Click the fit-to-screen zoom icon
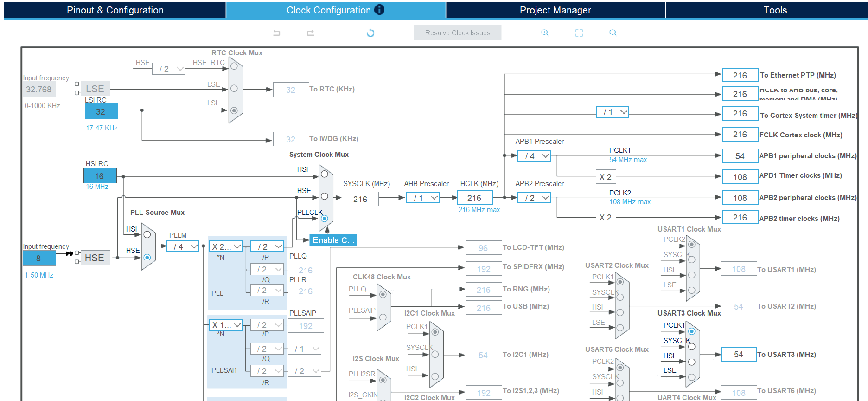Viewport: 868px width, 401px height. tap(579, 32)
